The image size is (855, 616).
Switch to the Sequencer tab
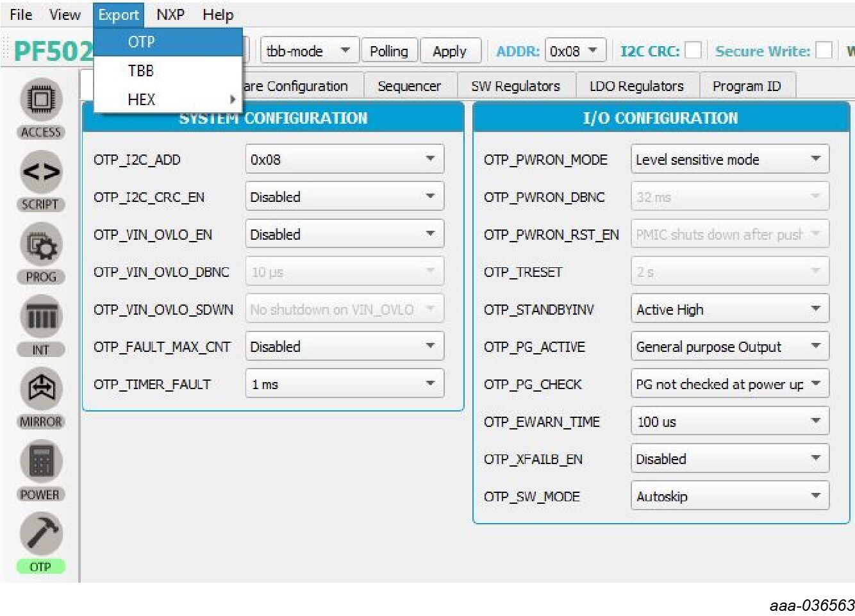(x=409, y=86)
